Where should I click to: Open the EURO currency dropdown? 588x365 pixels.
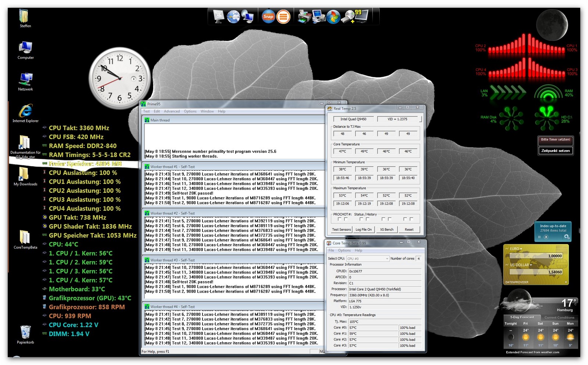tap(516, 249)
